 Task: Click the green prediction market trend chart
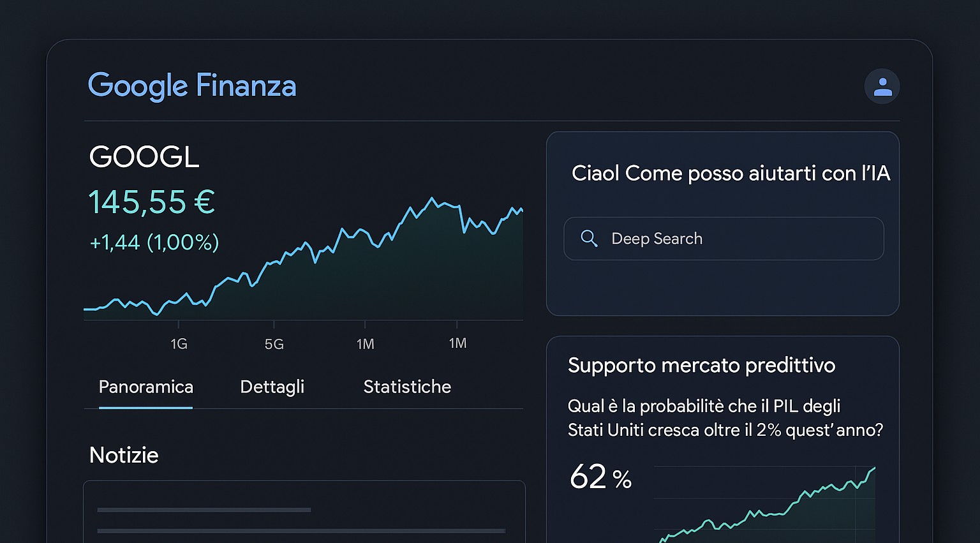click(766, 507)
